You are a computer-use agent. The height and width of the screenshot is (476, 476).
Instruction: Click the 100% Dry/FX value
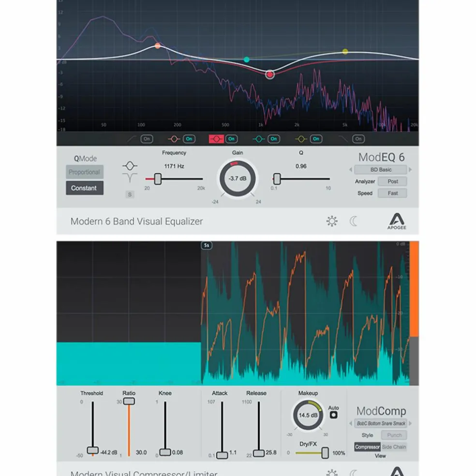pos(339,453)
